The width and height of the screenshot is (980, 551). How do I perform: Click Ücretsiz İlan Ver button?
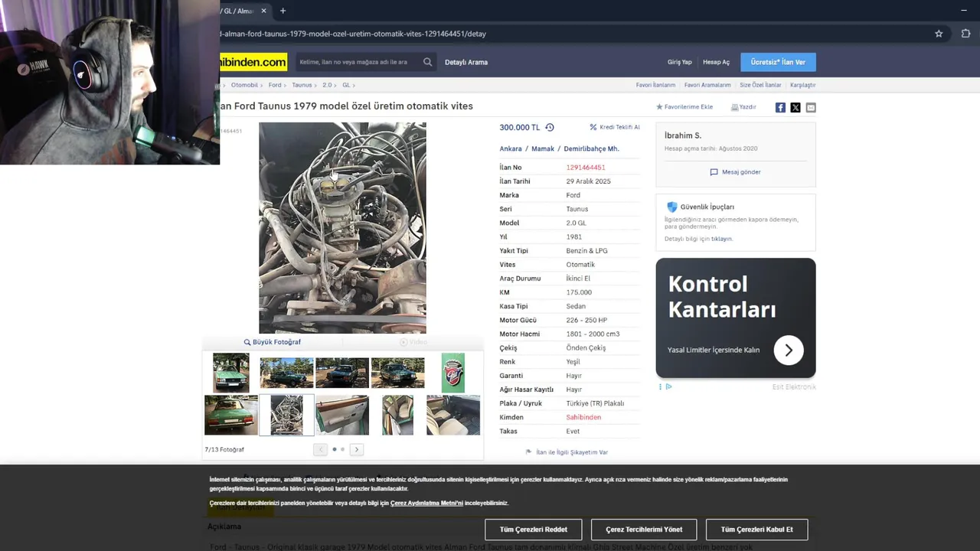coord(778,62)
